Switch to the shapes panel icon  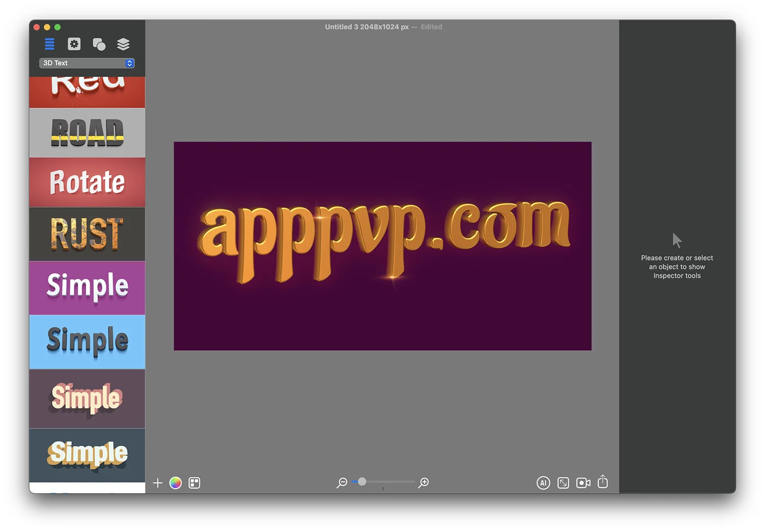(x=99, y=44)
